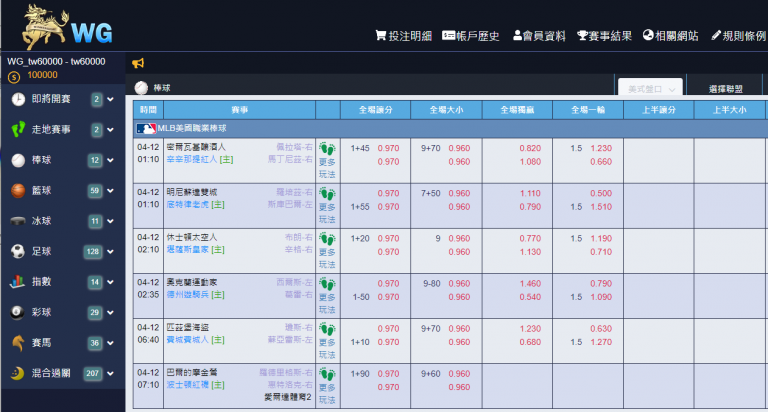This screenshot has height=412, width=768.
Task: Open 投注明細 in the top menu
Action: pyautogui.click(x=403, y=35)
